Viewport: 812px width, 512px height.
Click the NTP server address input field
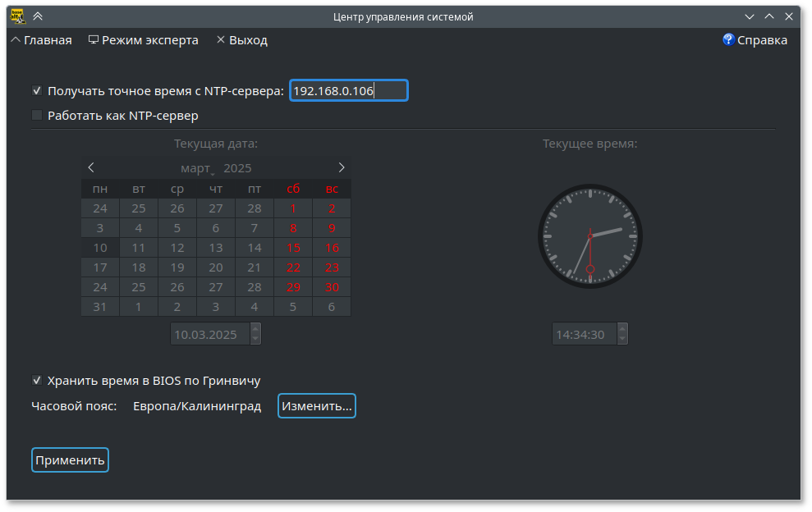click(348, 91)
